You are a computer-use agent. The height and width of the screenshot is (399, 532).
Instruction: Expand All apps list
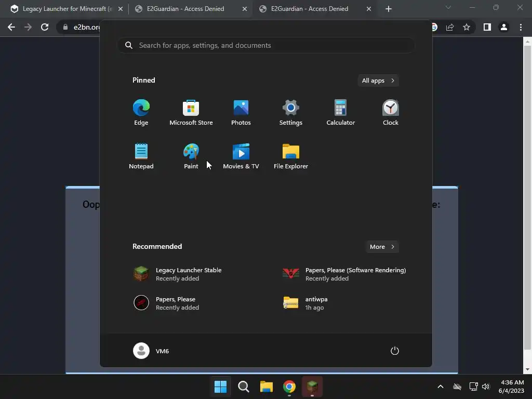(x=378, y=81)
